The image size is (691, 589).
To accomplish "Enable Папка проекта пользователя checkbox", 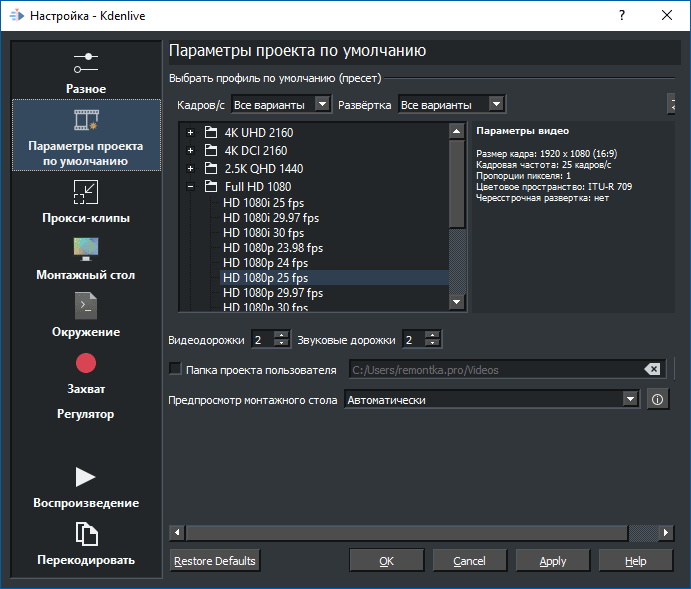I will click(x=175, y=369).
